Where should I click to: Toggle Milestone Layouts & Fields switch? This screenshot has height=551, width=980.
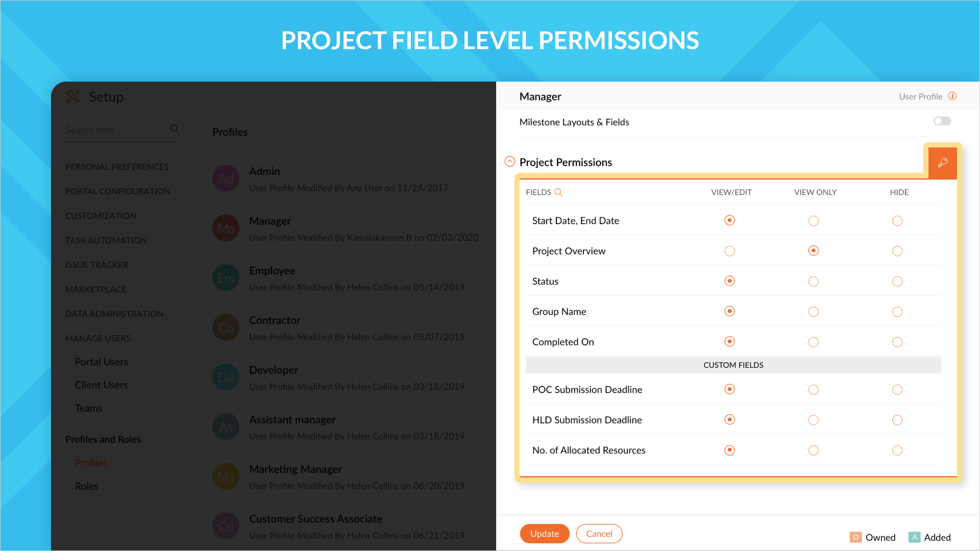tap(942, 121)
